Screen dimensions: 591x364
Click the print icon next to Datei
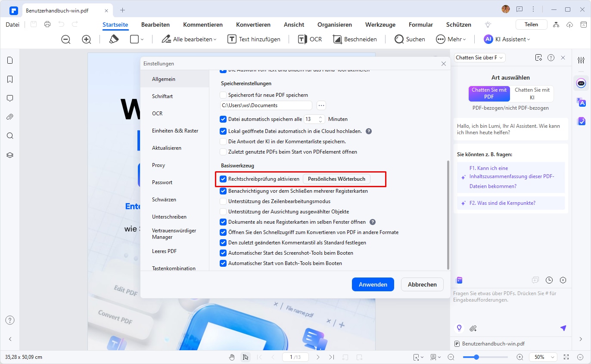click(47, 25)
